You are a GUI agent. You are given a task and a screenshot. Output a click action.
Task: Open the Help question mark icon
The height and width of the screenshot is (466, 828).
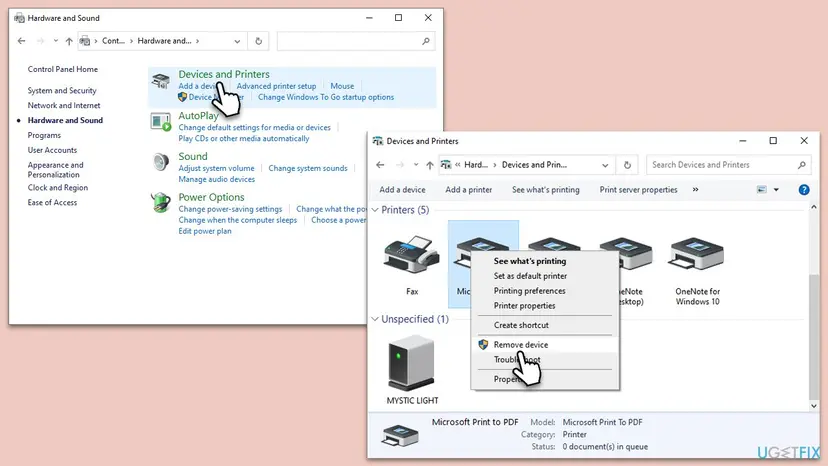(804, 190)
